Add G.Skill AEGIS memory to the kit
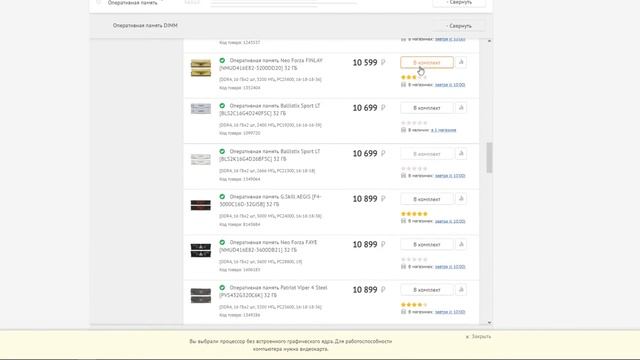 click(427, 199)
